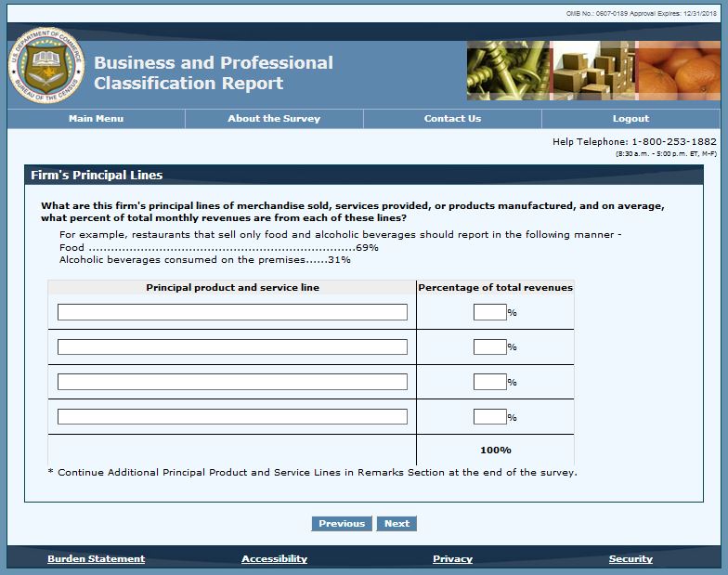Click the Department of Commerce Census Bureau seal
The width and height of the screenshot is (728, 575).
point(46,65)
